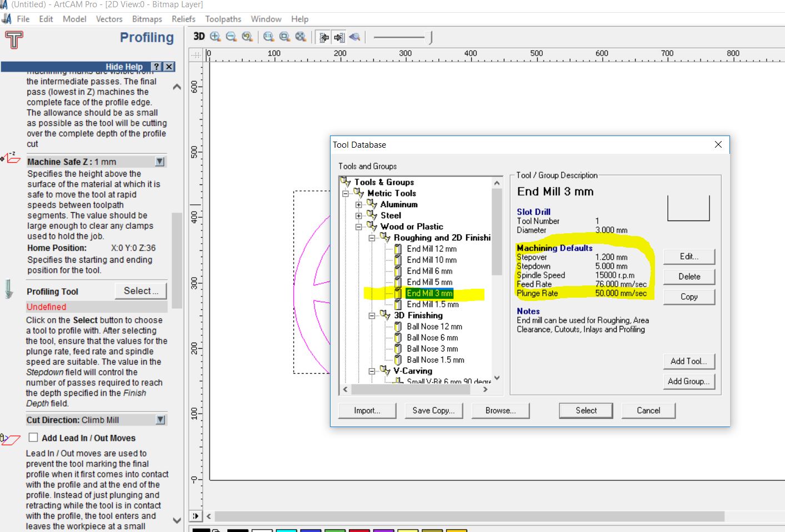Viewport: 785px width, 532px height.
Task: Click the tool tree scroll-down arrow
Action: pos(497,378)
